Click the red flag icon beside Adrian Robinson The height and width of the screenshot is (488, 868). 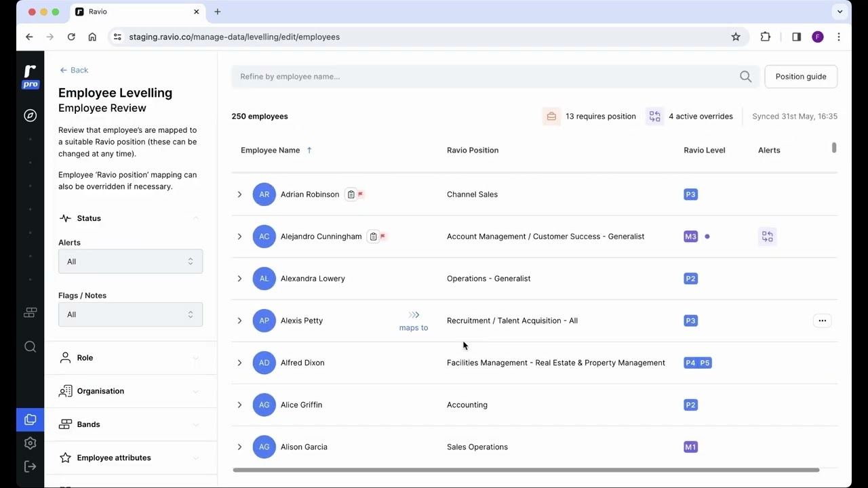[x=360, y=195]
